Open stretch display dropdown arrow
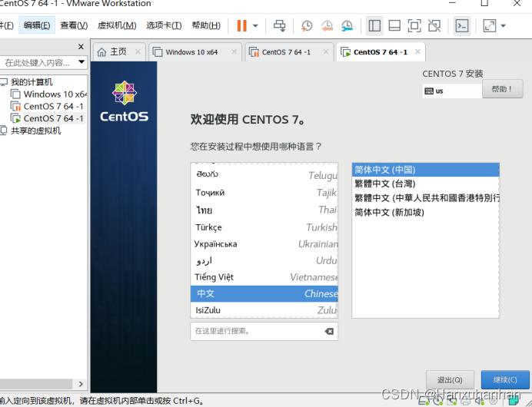This screenshot has width=532, height=407. click(x=503, y=26)
